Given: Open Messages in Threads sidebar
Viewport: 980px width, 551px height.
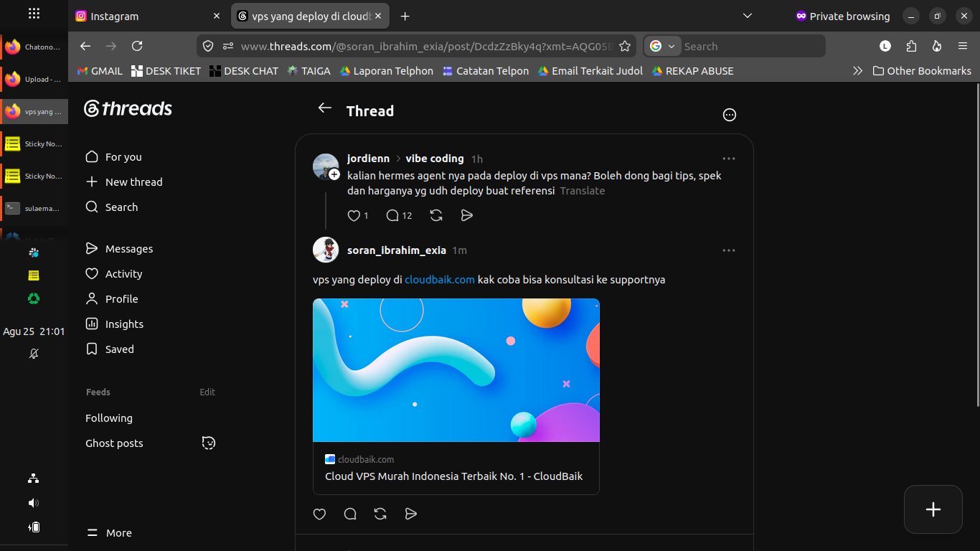Looking at the screenshot, I should click(x=119, y=249).
